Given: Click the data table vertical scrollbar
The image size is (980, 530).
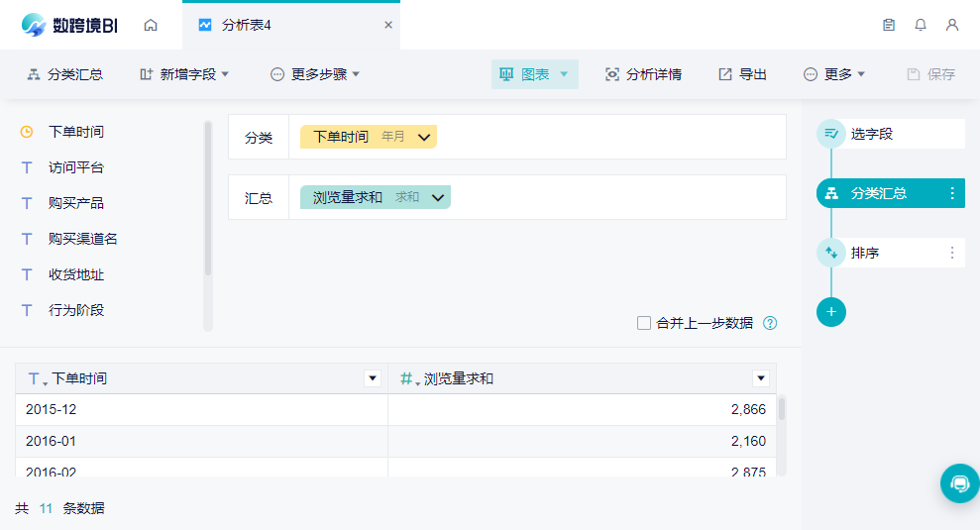Looking at the screenshot, I should click(x=781, y=409).
